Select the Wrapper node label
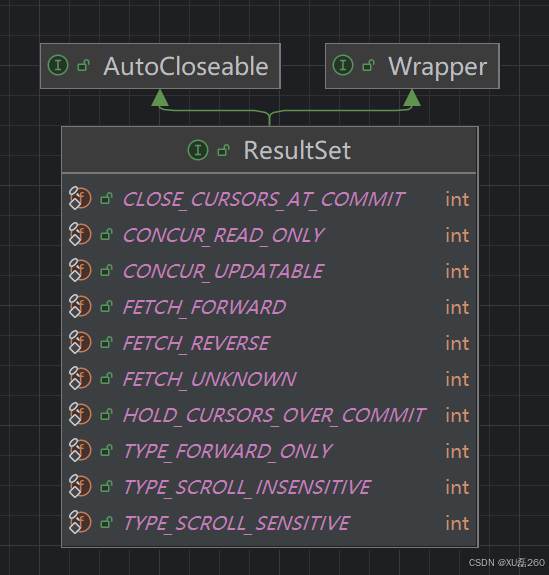Screen dimensions: 549x575 click(x=438, y=66)
